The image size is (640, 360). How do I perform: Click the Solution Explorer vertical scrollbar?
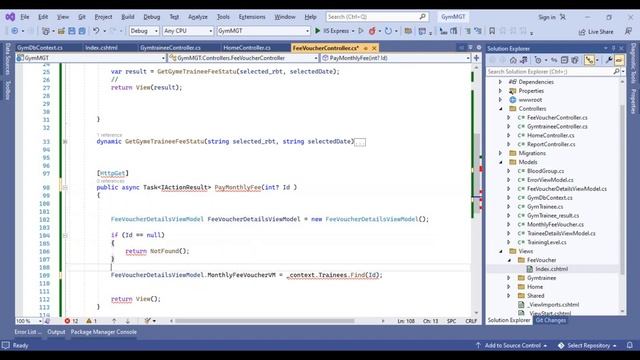[622, 190]
